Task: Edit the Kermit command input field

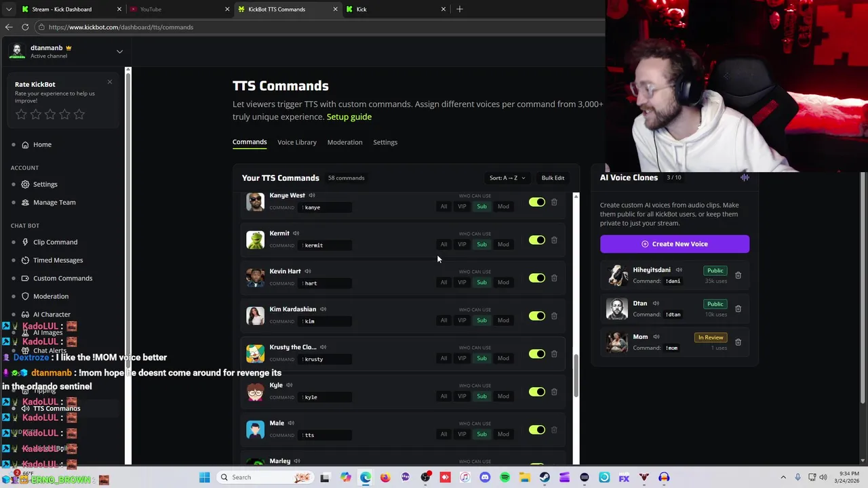Action: coord(324,245)
